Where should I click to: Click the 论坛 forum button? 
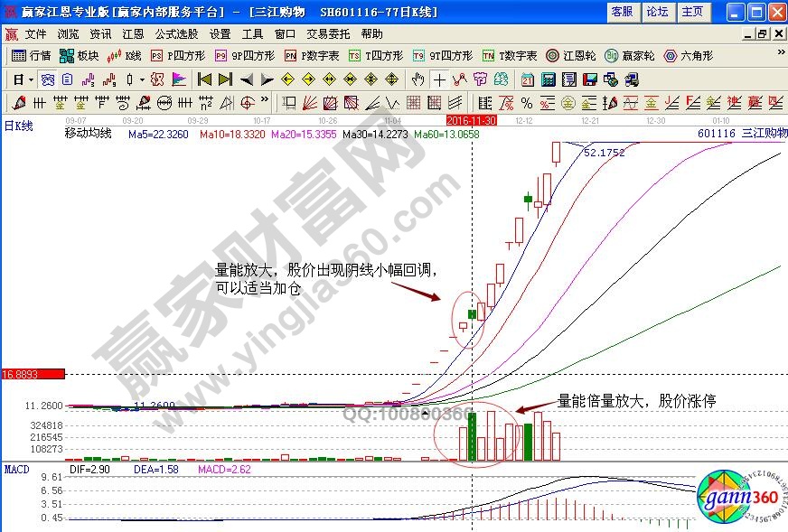[x=657, y=12]
